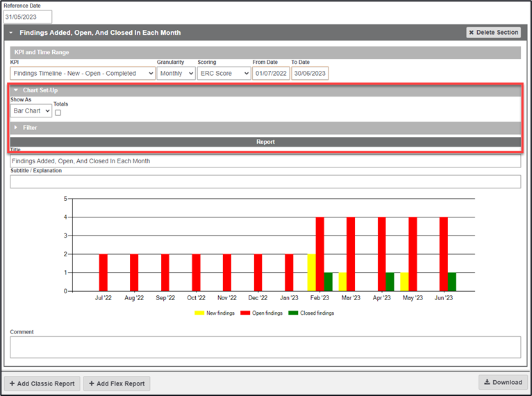Click the Delete Section button
This screenshot has height=396, width=532.
493,33
